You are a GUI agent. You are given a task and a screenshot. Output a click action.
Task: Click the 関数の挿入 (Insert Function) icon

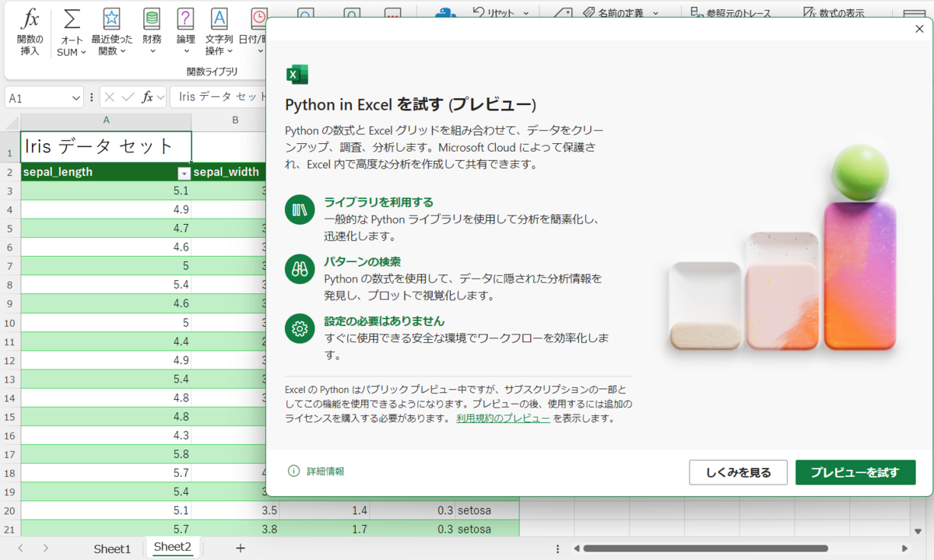[30, 19]
